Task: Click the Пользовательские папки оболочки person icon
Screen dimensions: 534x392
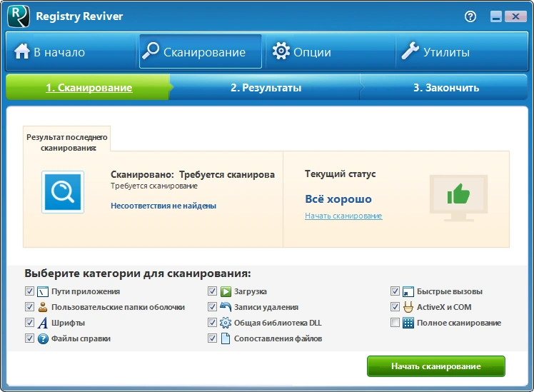Action: [43, 307]
